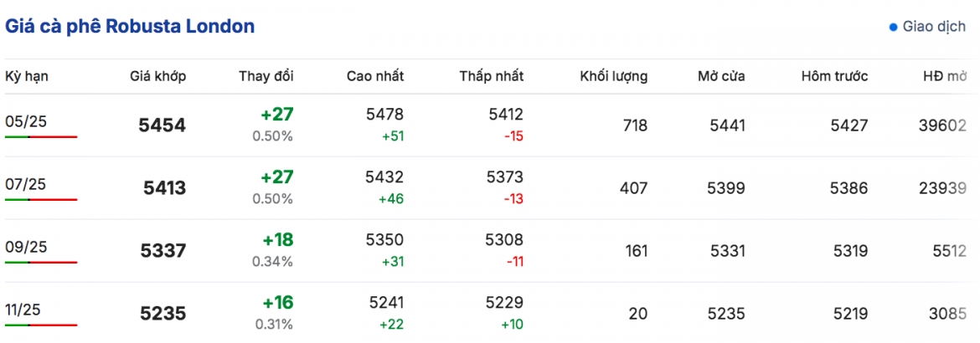The height and width of the screenshot is (343, 980).
Task: Sort by the Hôm trước column
Action: [x=835, y=77]
